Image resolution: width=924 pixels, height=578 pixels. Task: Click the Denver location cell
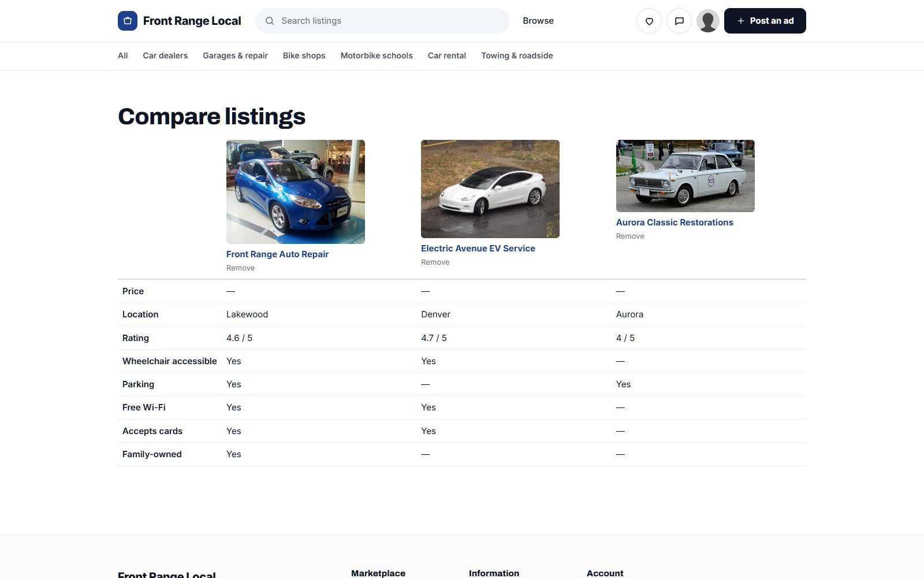tap(435, 314)
